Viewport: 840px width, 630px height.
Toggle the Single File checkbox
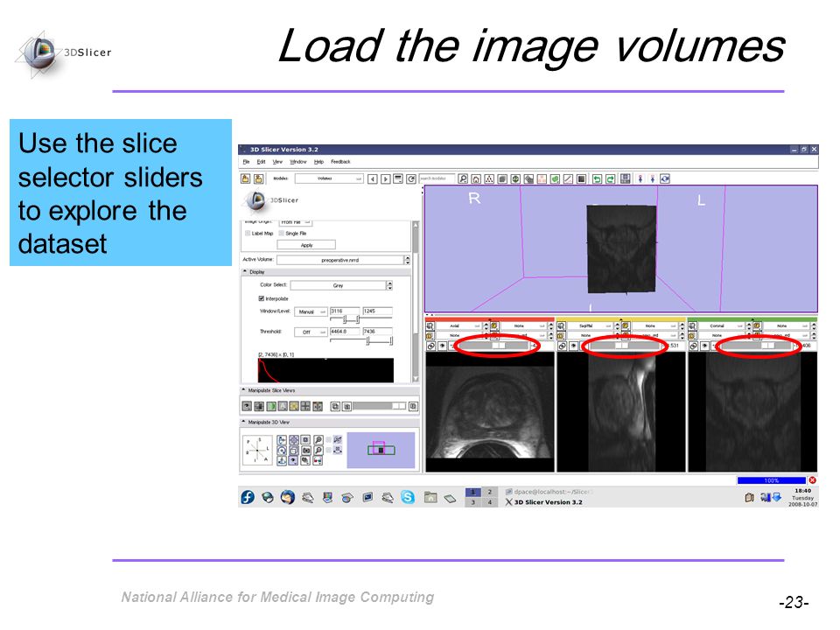coord(282,234)
